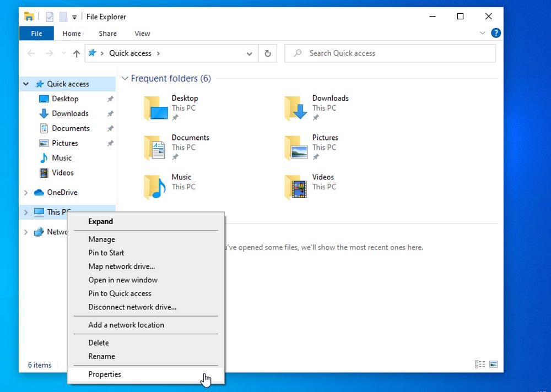This screenshot has height=392, width=551.
Task: Switch to the Share ribbon tab
Action: coord(107,34)
